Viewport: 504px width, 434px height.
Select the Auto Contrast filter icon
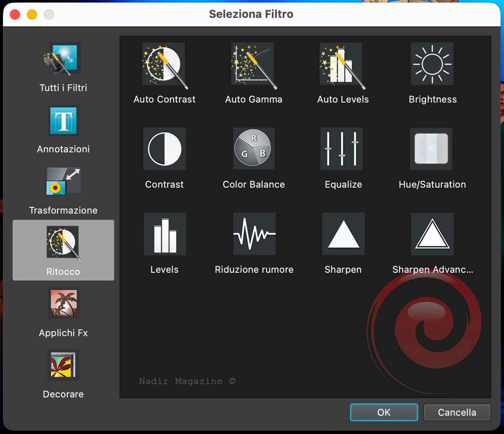(164, 64)
